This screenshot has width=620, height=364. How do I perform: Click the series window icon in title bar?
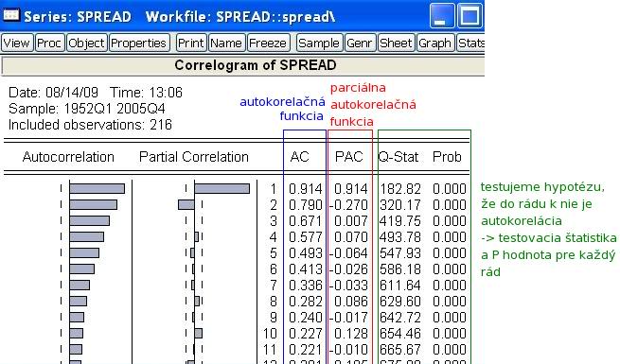(10, 15)
